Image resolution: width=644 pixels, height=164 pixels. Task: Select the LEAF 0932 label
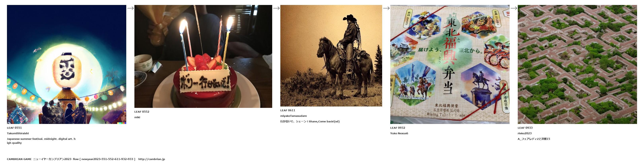tap(397, 128)
